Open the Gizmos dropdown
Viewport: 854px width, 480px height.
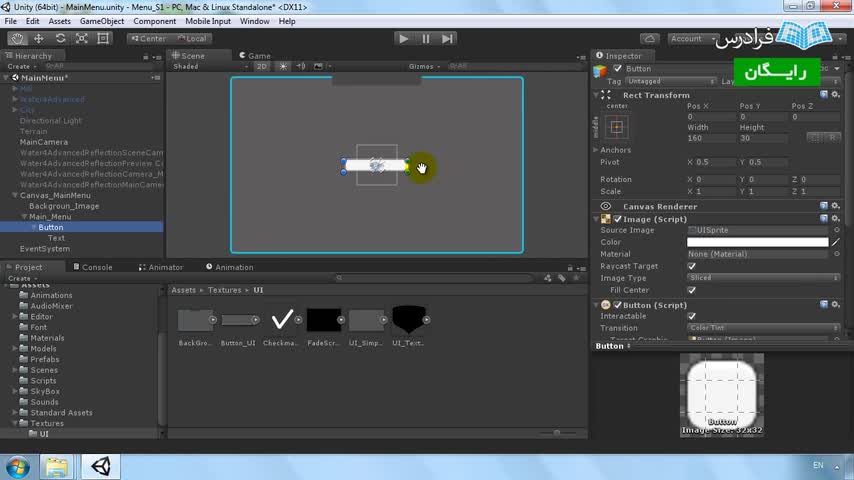[x=424, y=66]
